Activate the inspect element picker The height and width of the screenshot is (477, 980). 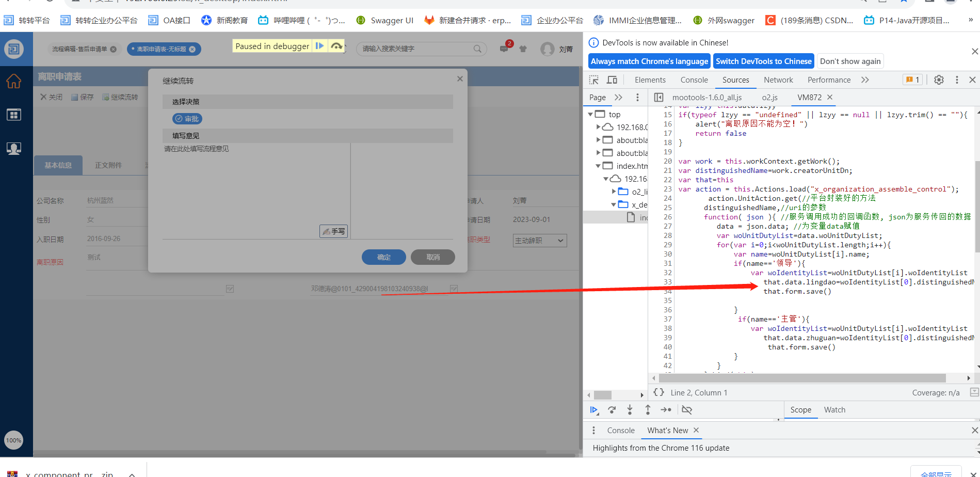(594, 80)
